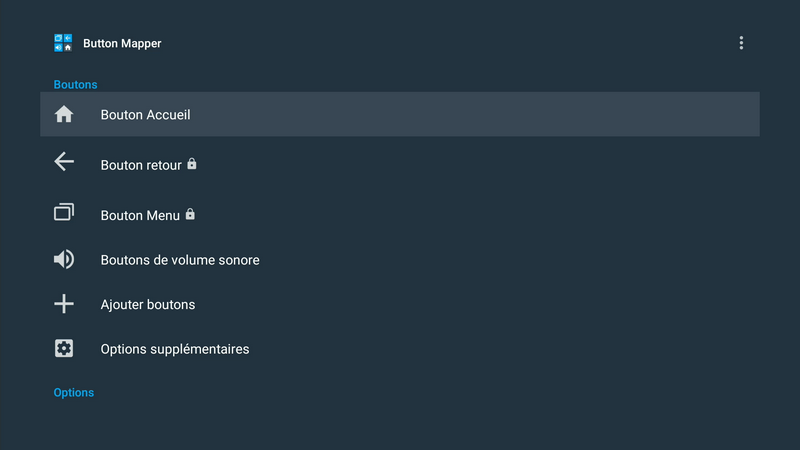
Task: Open Boutons de volume sonore
Action: coord(180,260)
